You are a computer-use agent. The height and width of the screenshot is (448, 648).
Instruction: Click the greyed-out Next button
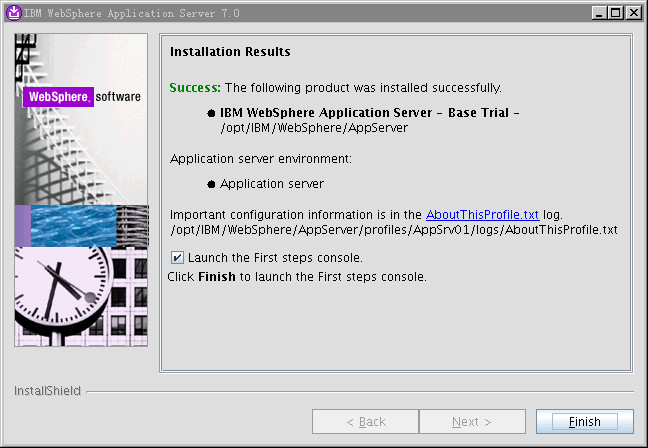471,422
